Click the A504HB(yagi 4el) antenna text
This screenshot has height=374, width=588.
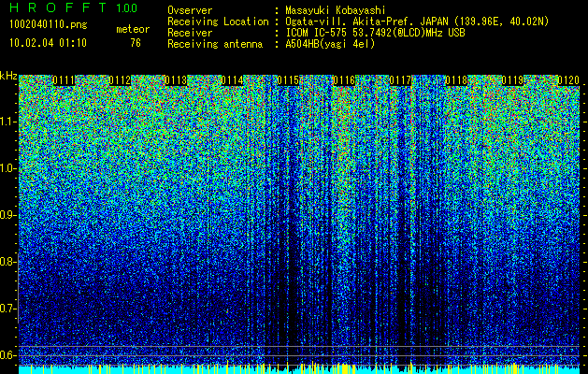[x=330, y=44]
